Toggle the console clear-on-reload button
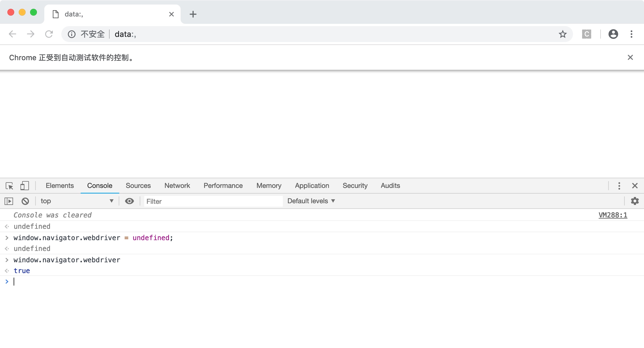This screenshot has height=348, width=644. (26, 201)
